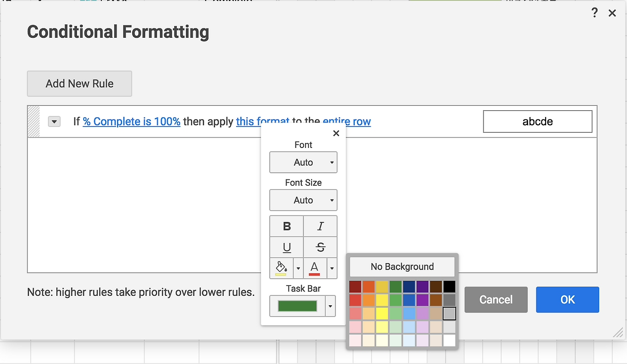Select the outlined light gray palette swatch
627x364 pixels.
tap(449, 314)
